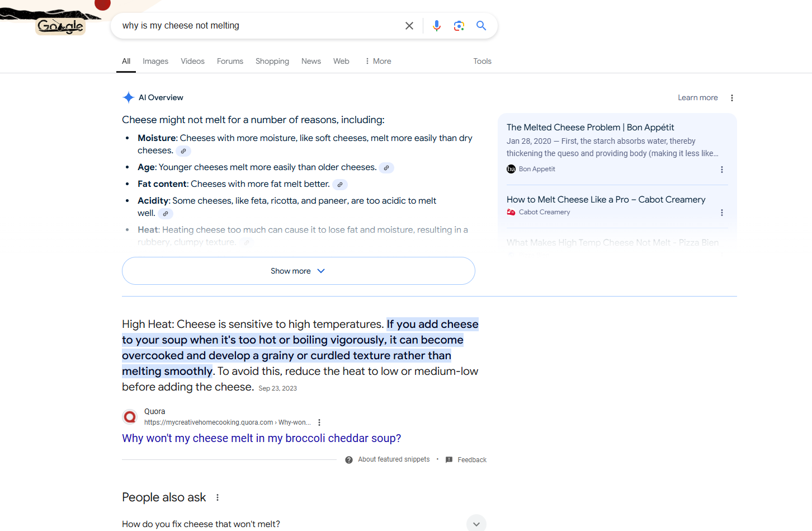Click the Learn more link
The width and height of the screenshot is (812, 531).
(697, 98)
